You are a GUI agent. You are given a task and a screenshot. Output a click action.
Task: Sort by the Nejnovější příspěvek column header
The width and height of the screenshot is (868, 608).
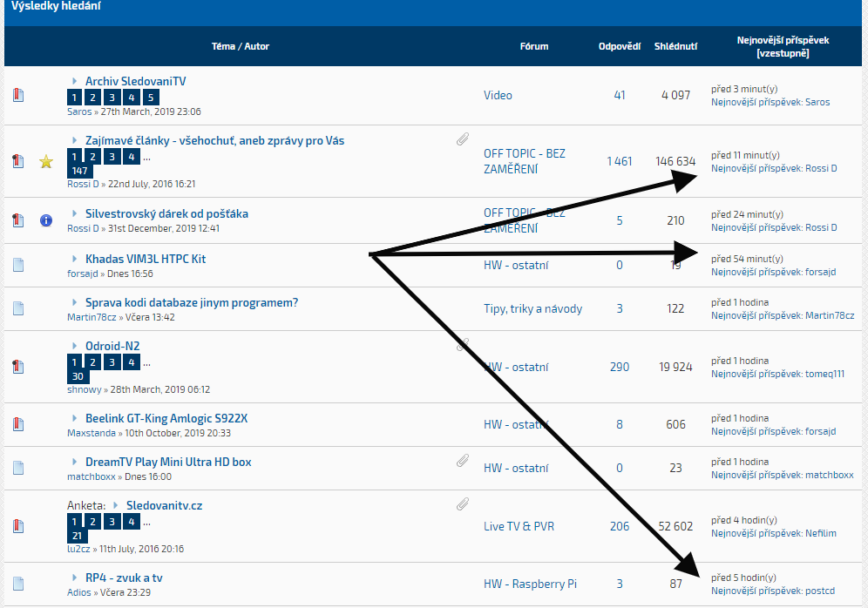(782, 40)
